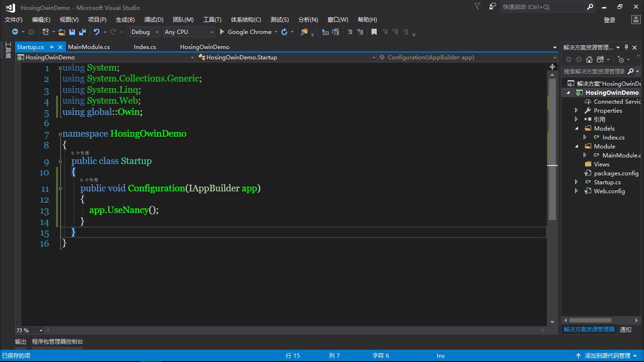Collapse the Configuration method outlining toggle
This screenshot has width=644, height=362.
point(60,189)
